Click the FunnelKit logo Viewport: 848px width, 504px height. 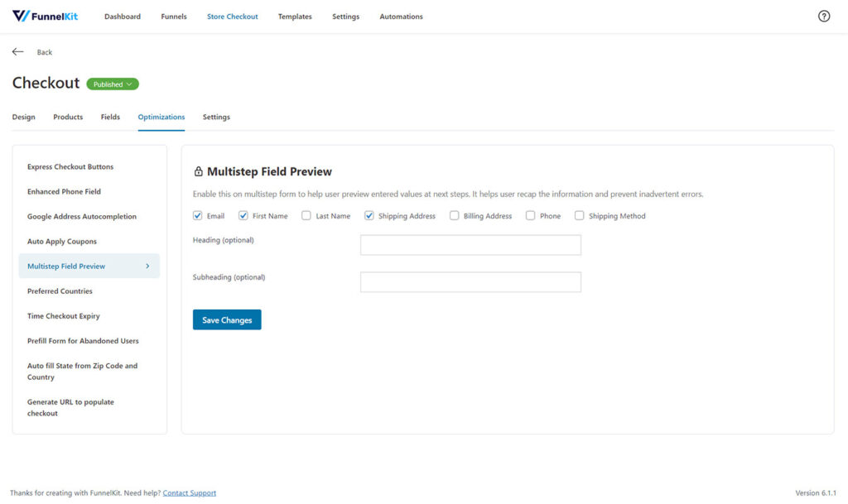[x=46, y=17]
